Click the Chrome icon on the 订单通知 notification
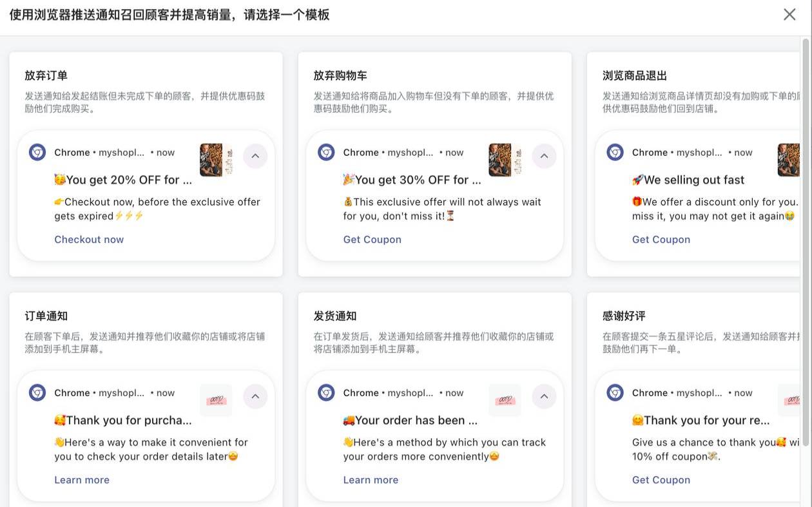 (37, 392)
